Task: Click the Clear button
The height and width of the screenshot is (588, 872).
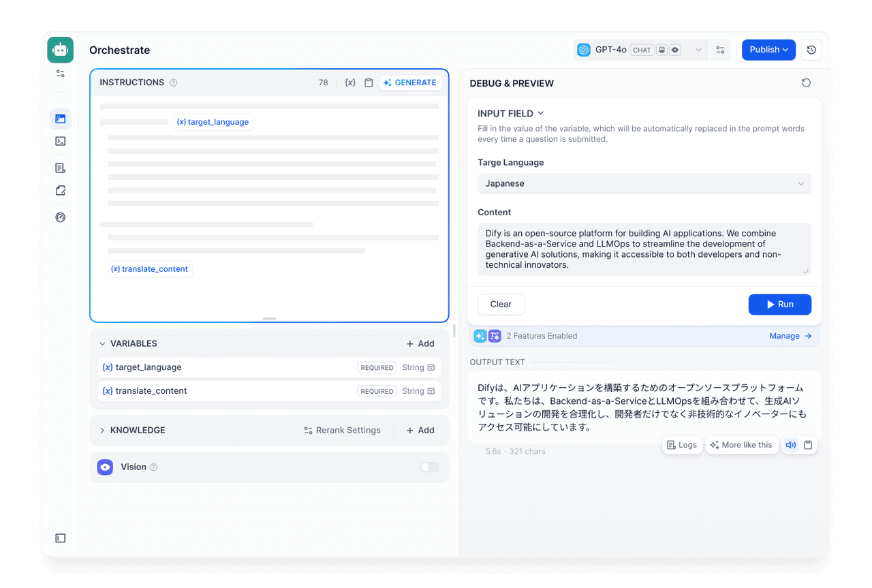Action: [x=501, y=305]
